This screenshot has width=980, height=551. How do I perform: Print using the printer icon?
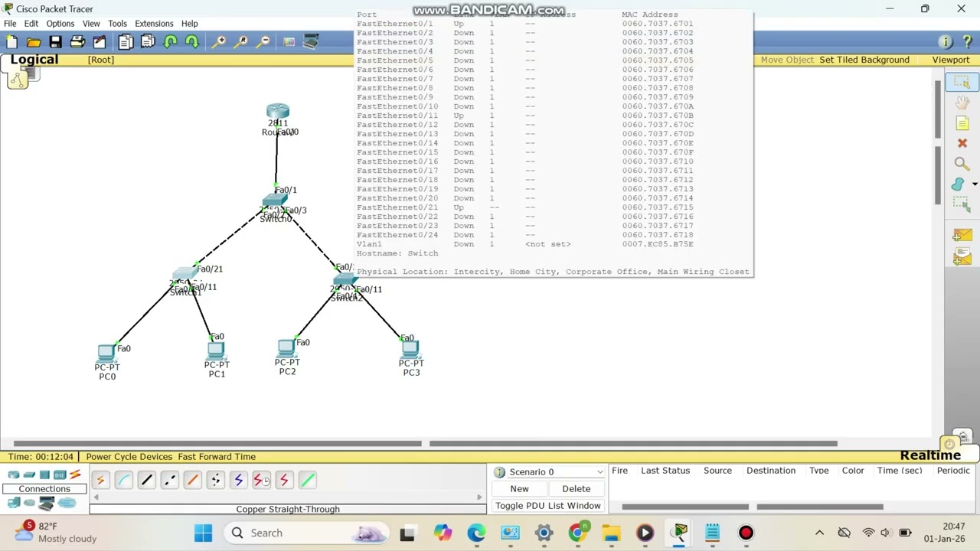click(77, 41)
